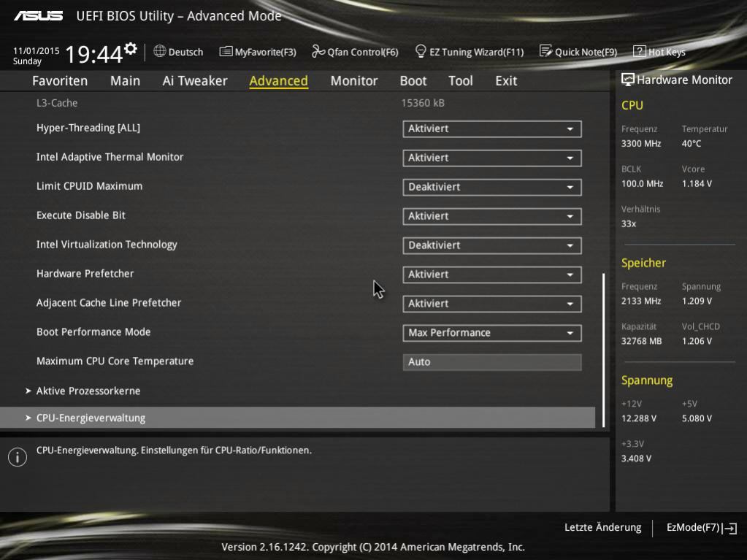Launch EZ Tuning Wizard(F11)
The width and height of the screenshot is (747, 560).
[x=470, y=52]
